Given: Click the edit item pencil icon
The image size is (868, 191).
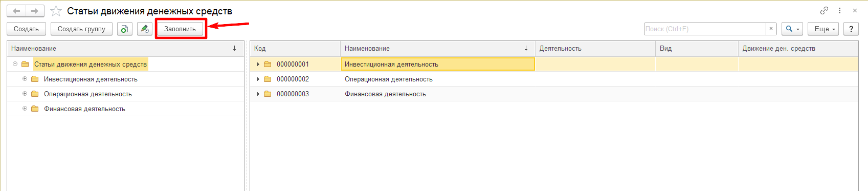Looking at the screenshot, I should tap(145, 29).
